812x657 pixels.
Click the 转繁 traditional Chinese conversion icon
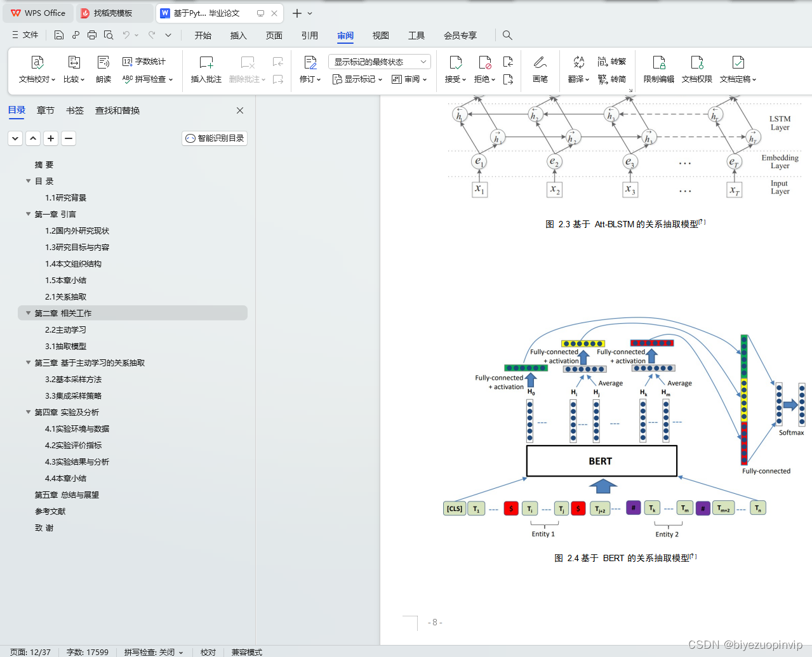[x=613, y=61]
